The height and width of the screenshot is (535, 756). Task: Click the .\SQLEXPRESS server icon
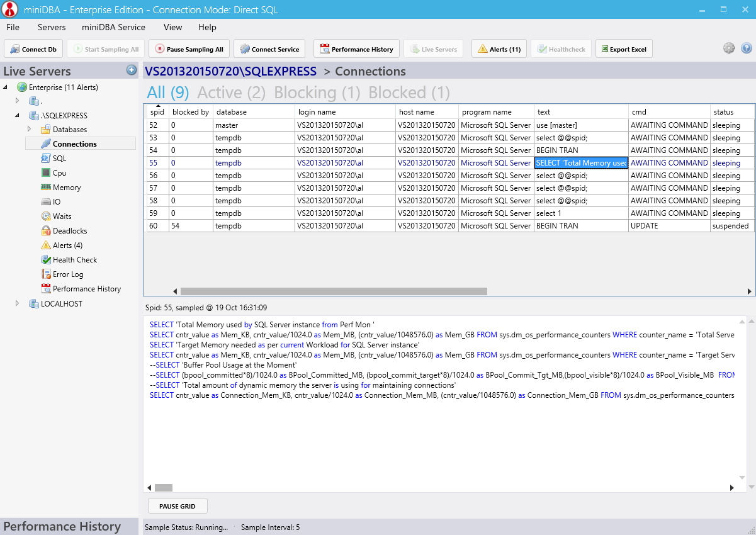(x=34, y=116)
